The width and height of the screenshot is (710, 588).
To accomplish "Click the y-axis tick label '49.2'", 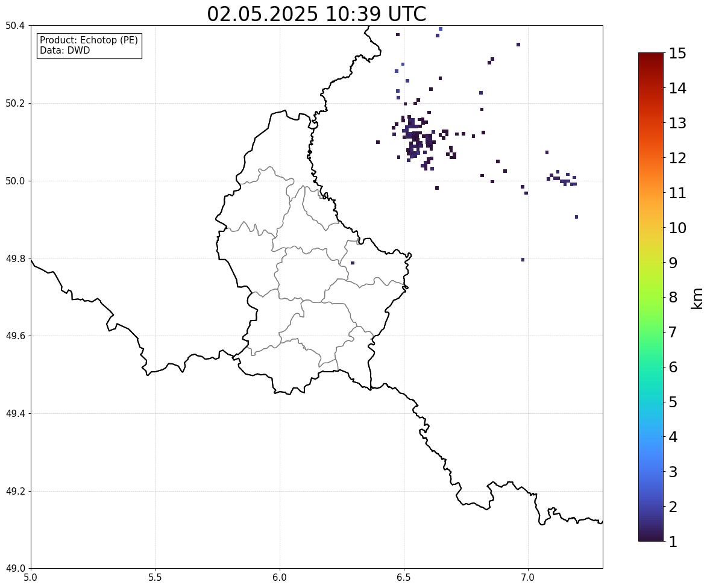I will click(x=14, y=491).
